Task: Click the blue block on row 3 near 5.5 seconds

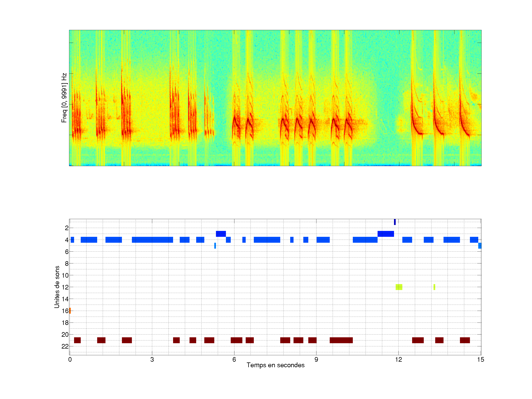Action: (x=221, y=234)
